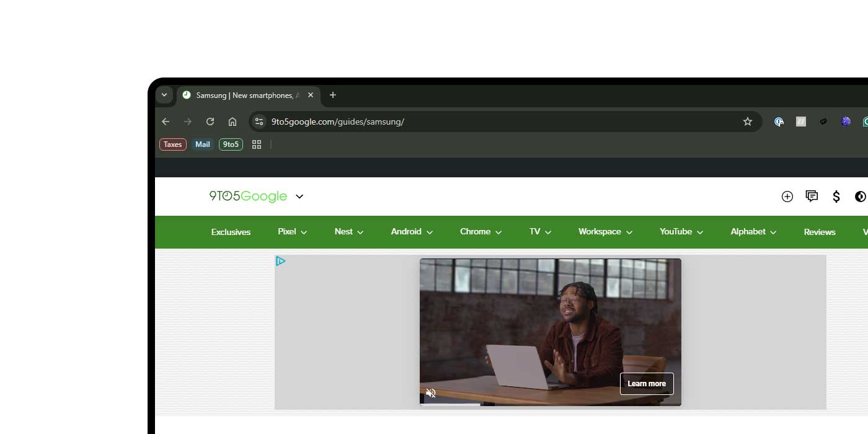The height and width of the screenshot is (434, 868).
Task: Open the AdChoices triangle icon
Action: [281, 261]
